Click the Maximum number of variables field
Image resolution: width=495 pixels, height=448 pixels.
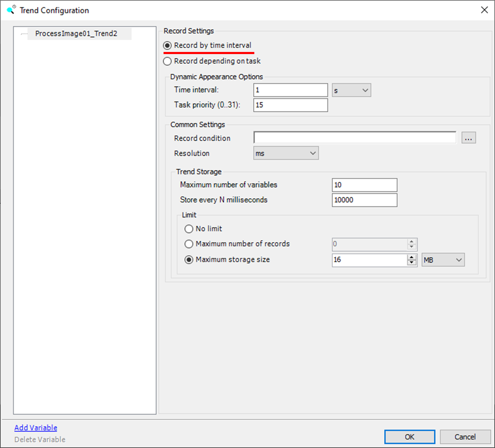pos(364,185)
